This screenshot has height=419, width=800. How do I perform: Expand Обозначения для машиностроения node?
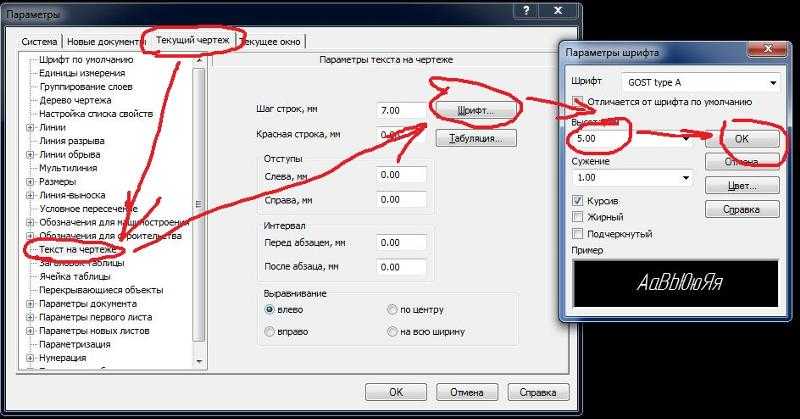tap(30, 223)
